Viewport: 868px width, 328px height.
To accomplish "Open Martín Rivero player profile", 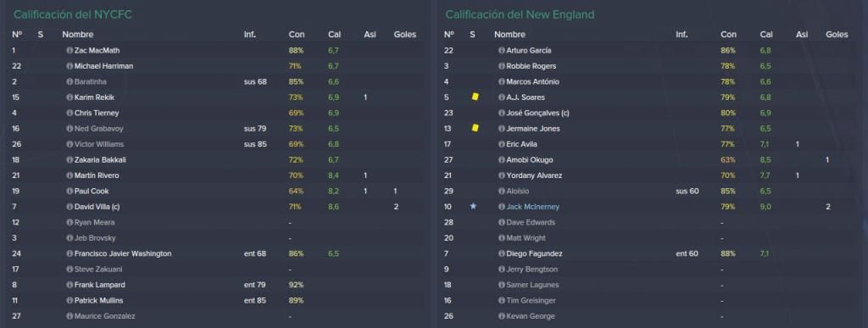I will [97, 175].
